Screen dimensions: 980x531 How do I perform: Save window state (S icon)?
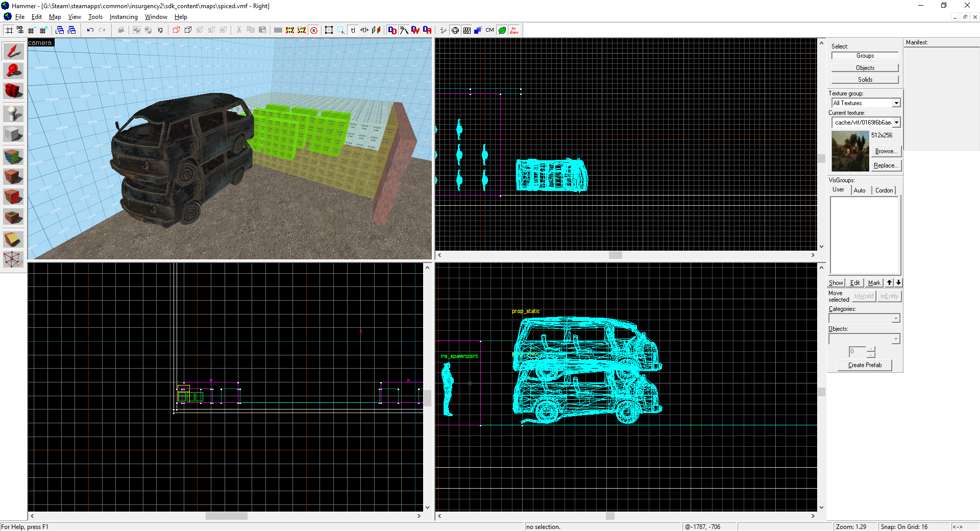click(x=71, y=30)
